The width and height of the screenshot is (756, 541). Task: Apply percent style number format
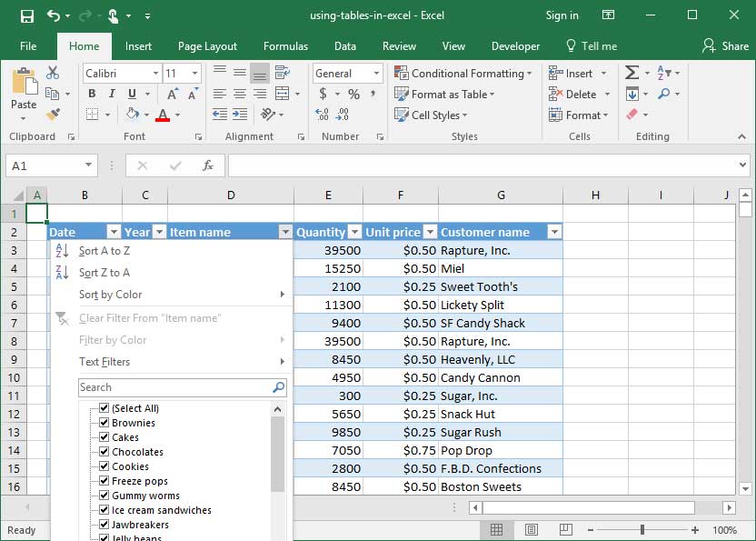pyautogui.click(x=353, y=94)
